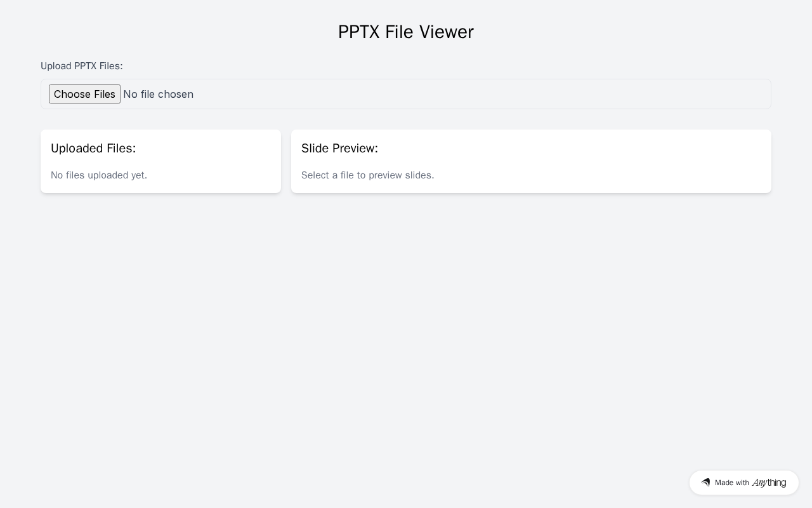Viewport: 812px width, 508px height.
Task: Click the word "Viewer" in the title
Action: [x=445, y=32]
